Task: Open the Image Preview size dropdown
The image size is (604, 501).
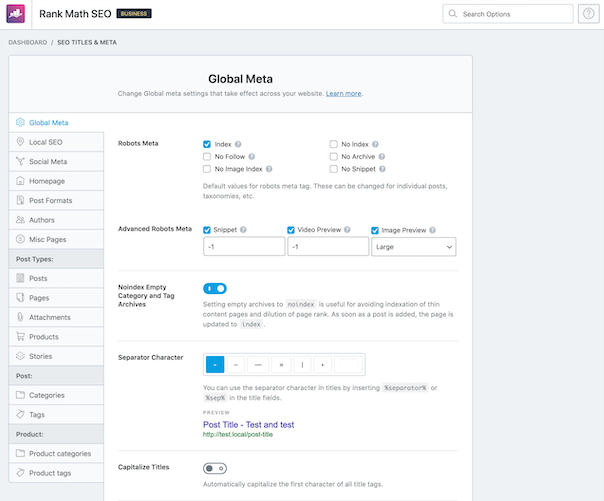Action: (413, 246)
